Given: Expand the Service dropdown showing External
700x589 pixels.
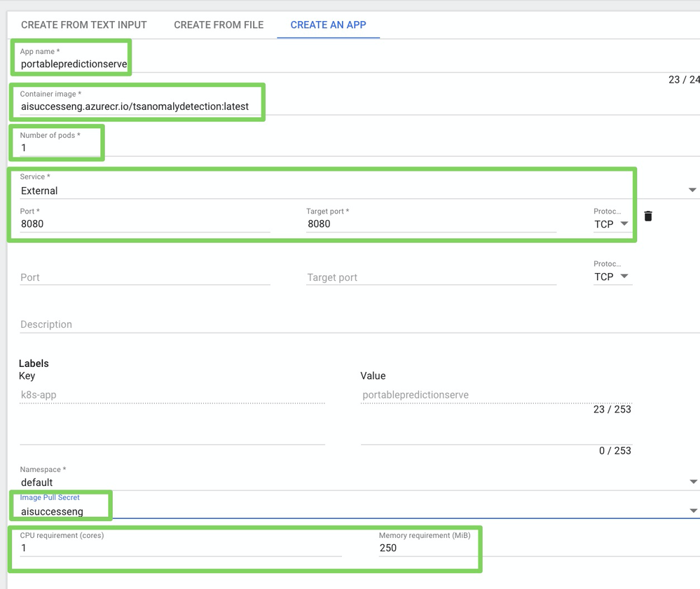Looking at the screenshot, I should [x=350, y=190].
